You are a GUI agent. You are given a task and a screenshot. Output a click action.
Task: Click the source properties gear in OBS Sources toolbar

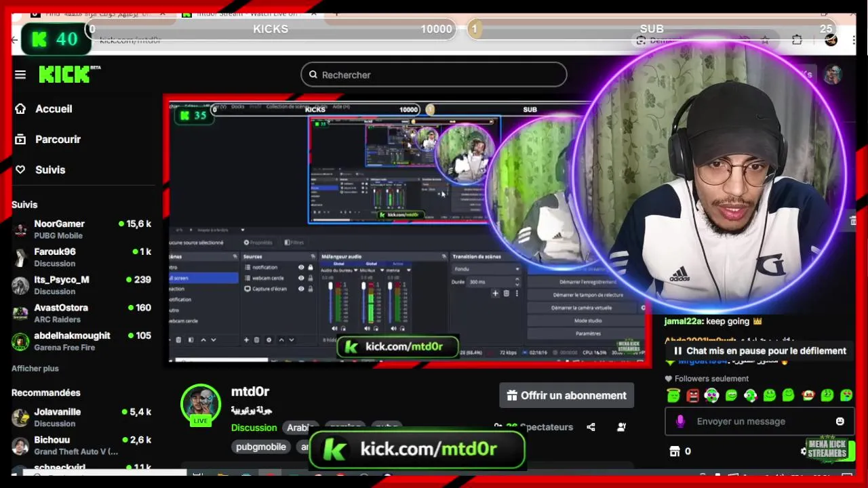point(269,340)
